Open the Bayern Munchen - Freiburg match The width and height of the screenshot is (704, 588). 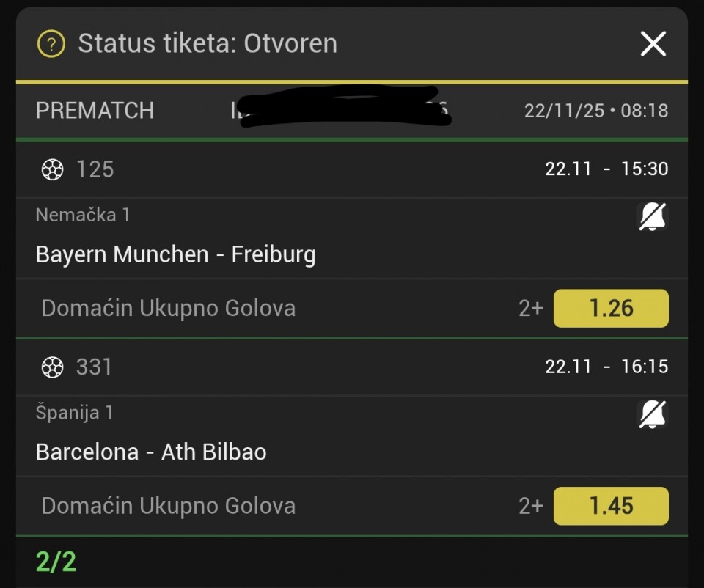[176, 254]
